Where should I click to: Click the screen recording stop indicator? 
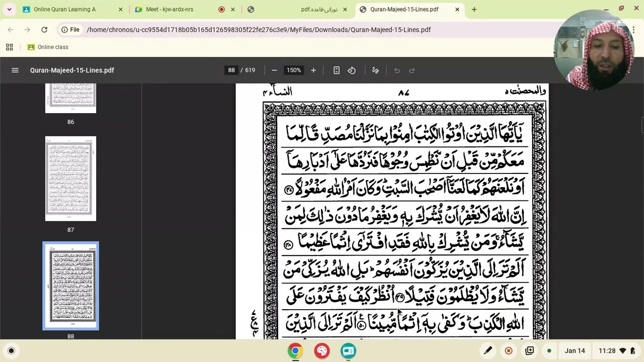tap(509, 351)
